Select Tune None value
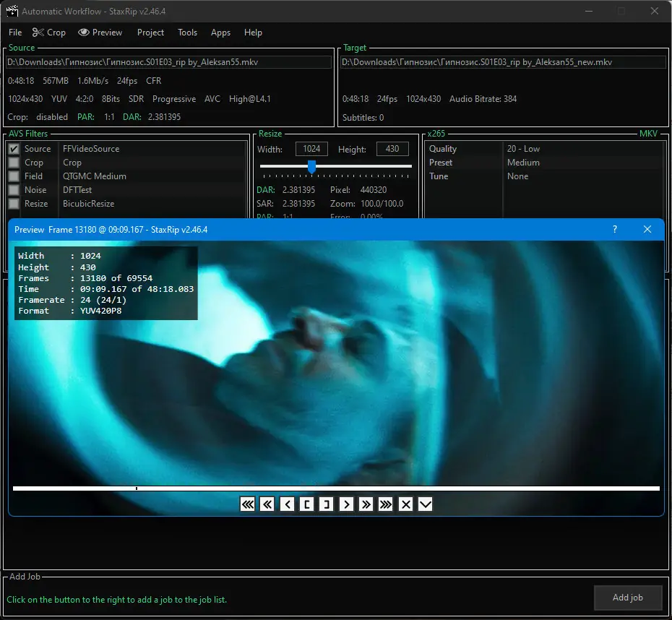This screenshot has height=620, width=672. click(517, 176)
